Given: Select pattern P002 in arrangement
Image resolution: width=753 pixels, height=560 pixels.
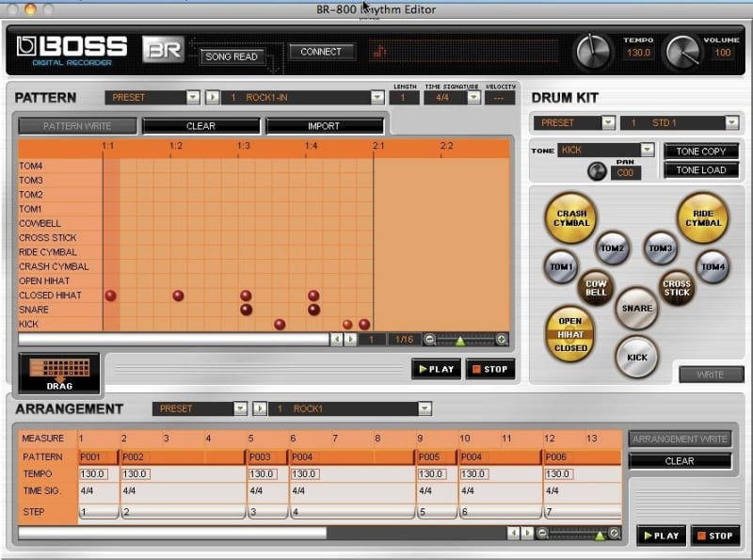Looking at the screenshot, I should click(183, 456).
